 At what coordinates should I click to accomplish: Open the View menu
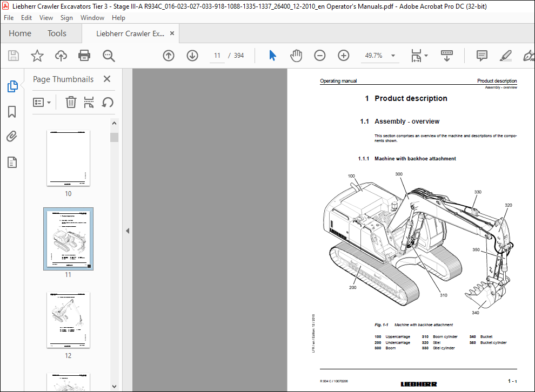coord(46,18)
